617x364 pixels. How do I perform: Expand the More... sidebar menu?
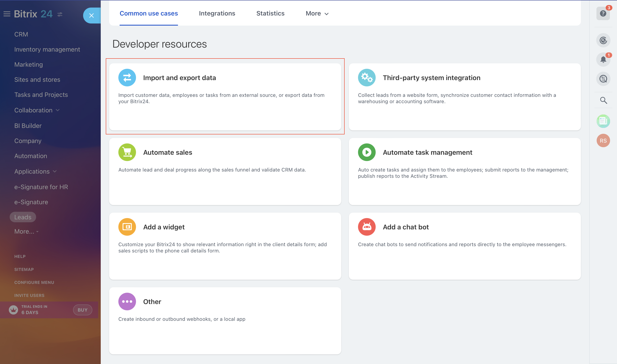[x=26, y=231]
